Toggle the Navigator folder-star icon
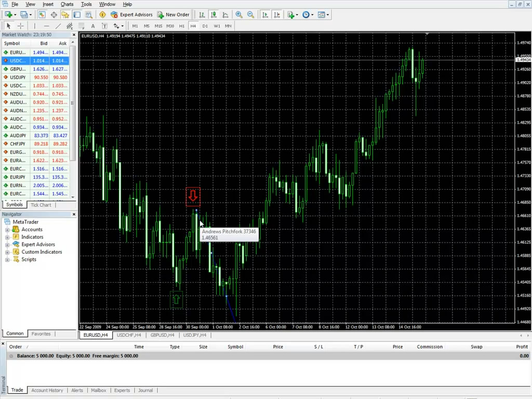 click(65, 15)
